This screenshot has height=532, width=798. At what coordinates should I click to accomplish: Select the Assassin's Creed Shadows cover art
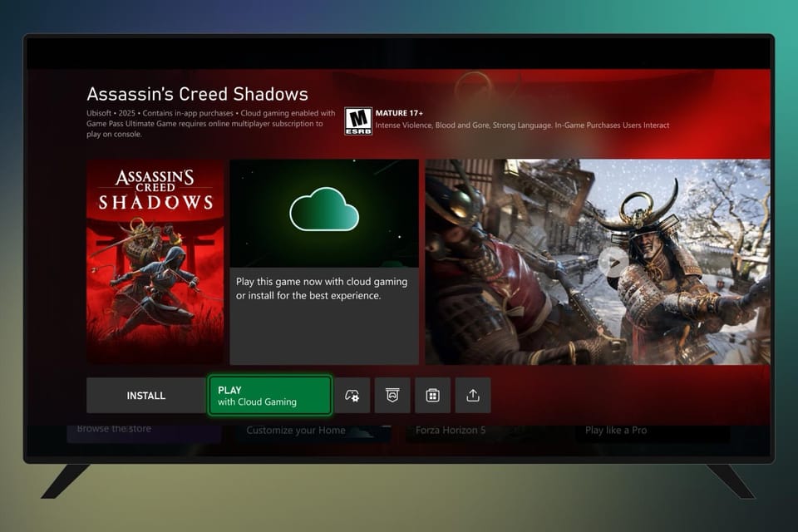click(155, 262)
